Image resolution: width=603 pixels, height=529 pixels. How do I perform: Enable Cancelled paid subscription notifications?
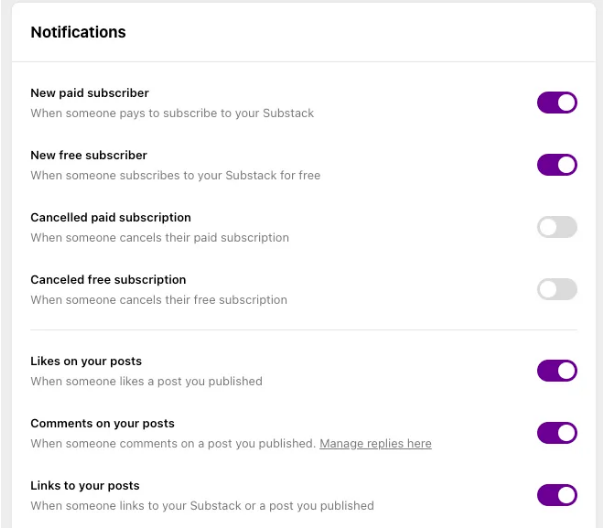[x=557, y=227]
